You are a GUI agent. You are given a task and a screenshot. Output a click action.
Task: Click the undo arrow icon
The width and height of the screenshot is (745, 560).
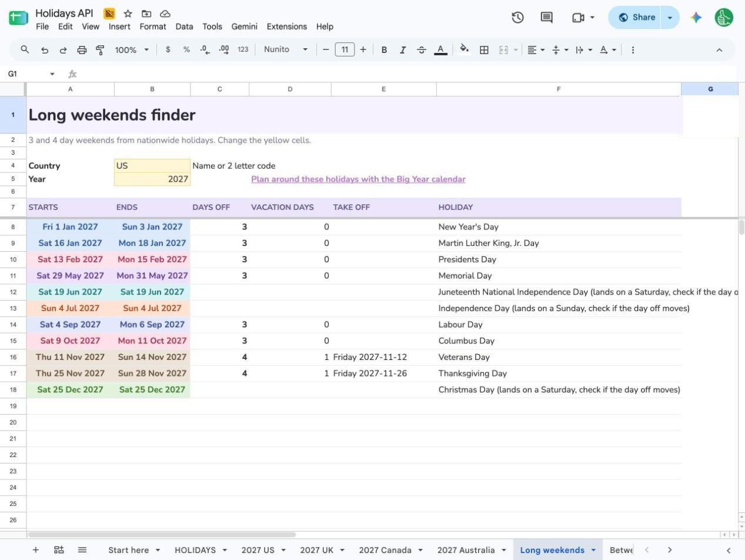44,50
